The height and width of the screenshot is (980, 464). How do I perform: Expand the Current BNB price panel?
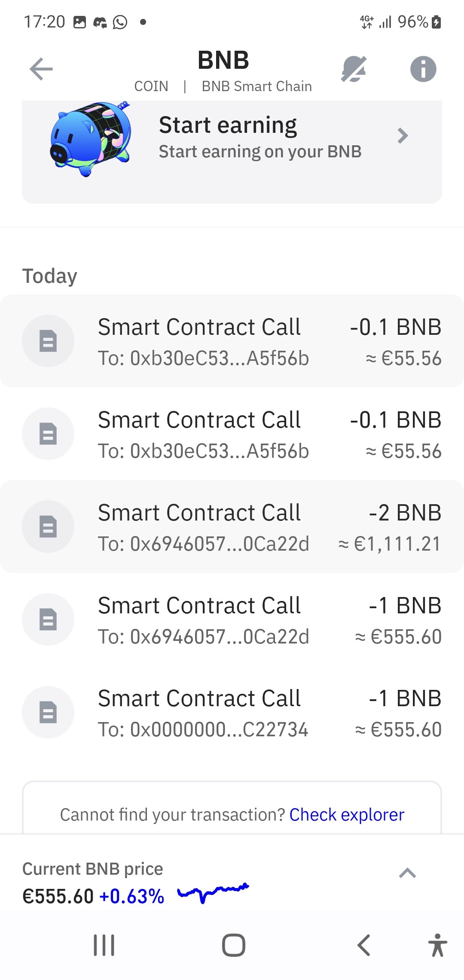click(407, 873)
